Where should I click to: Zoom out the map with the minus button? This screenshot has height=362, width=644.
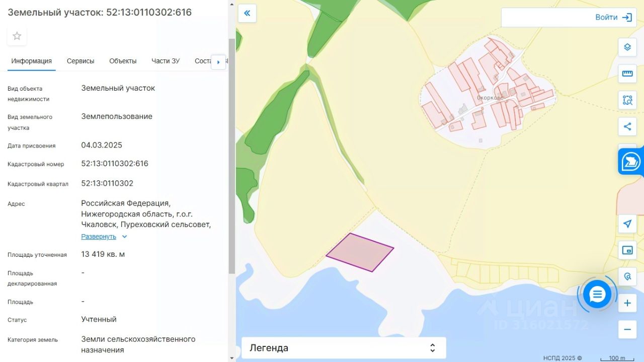(x=627, y=330)
